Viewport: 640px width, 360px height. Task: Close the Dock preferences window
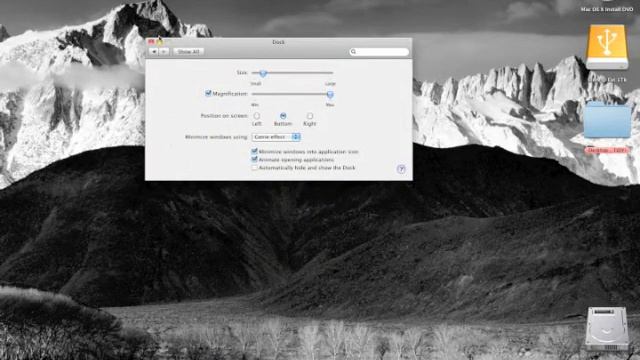pos(151,42)
